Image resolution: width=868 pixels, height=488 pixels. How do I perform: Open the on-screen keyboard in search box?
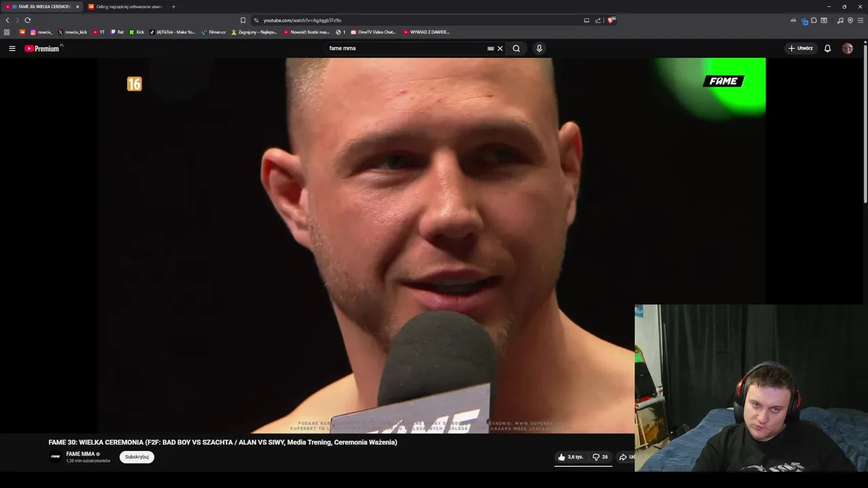[x=490, y=48]
